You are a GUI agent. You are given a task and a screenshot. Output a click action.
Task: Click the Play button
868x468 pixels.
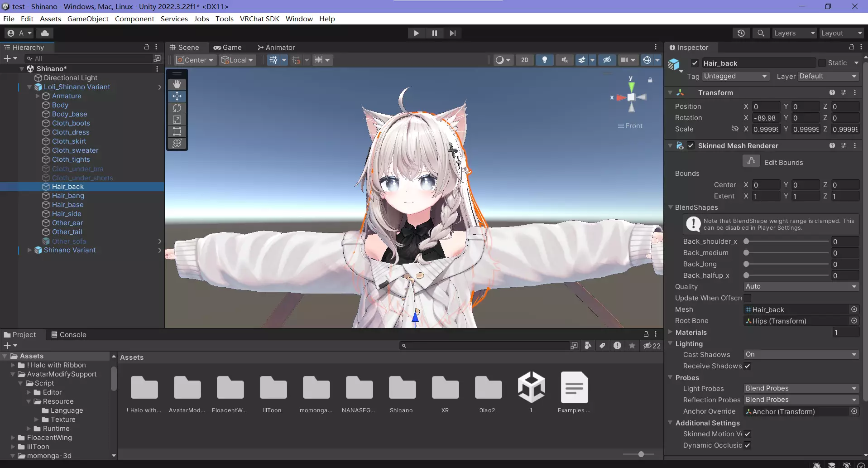[x=416, y=33]
